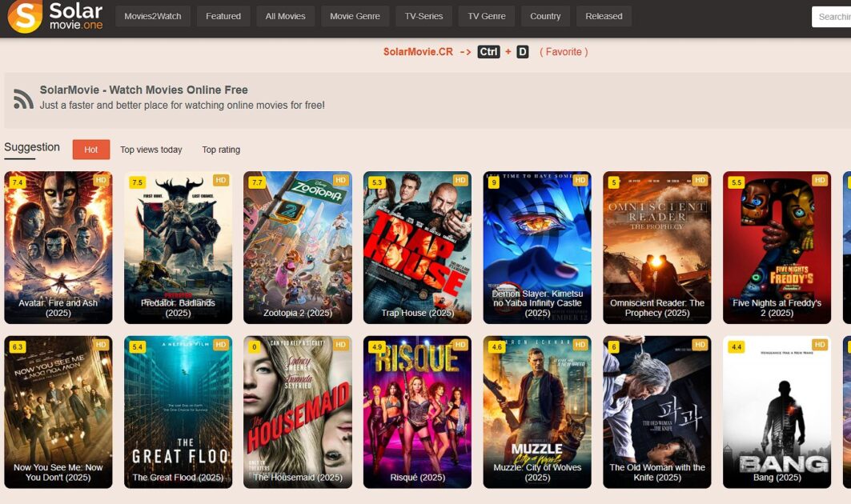This screenshot has width=851, height=504.
Task: Open Demon Slayer Infinity Castle poster
Action: click(x=537, y=247)
